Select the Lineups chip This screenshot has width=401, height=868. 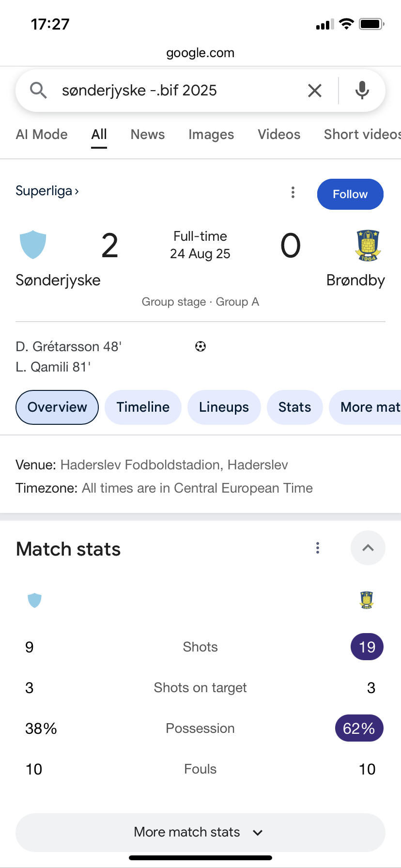click(224, 407)
